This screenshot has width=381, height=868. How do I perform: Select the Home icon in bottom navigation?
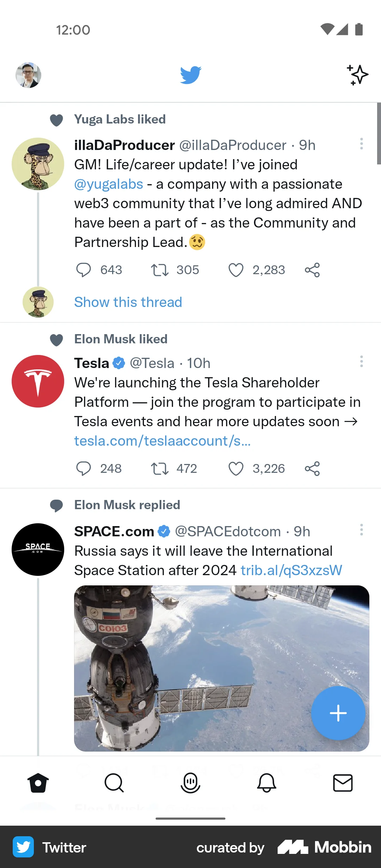38,783
